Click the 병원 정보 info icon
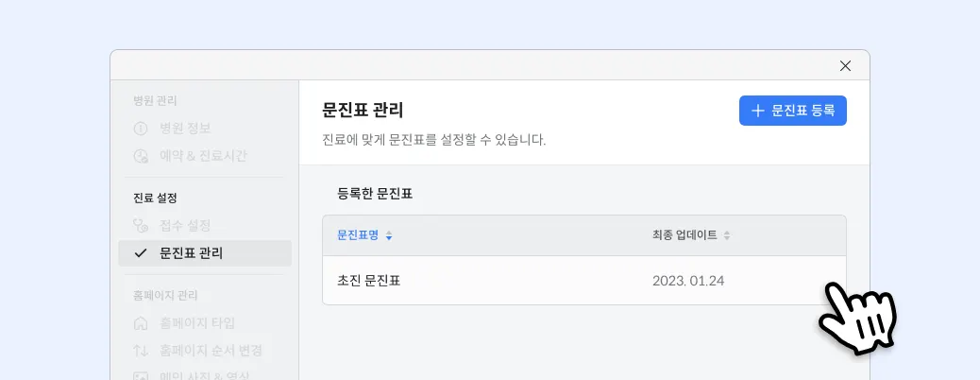The image size is (980, 380). coord(141,129)
